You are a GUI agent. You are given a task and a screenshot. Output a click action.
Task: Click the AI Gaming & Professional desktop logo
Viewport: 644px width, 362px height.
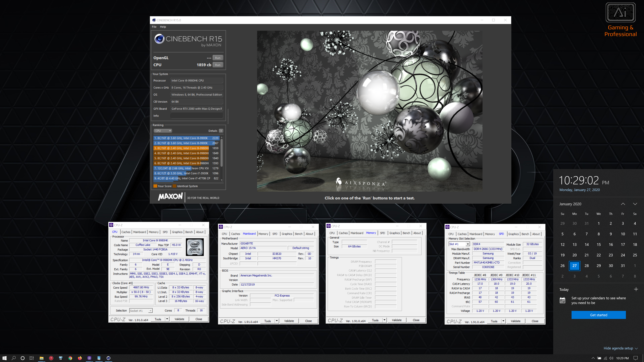point(621,20)
